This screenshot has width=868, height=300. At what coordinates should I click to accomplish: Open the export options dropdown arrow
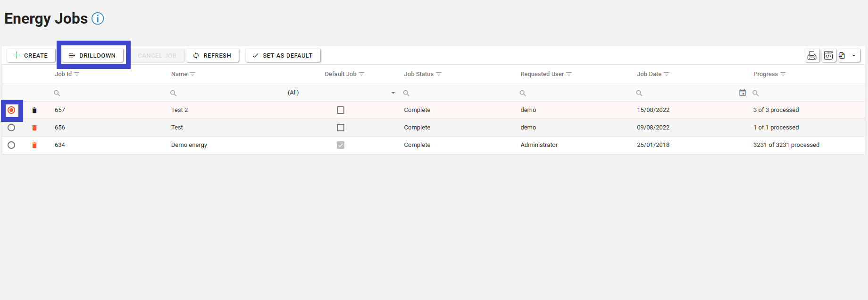click(854, 56)
